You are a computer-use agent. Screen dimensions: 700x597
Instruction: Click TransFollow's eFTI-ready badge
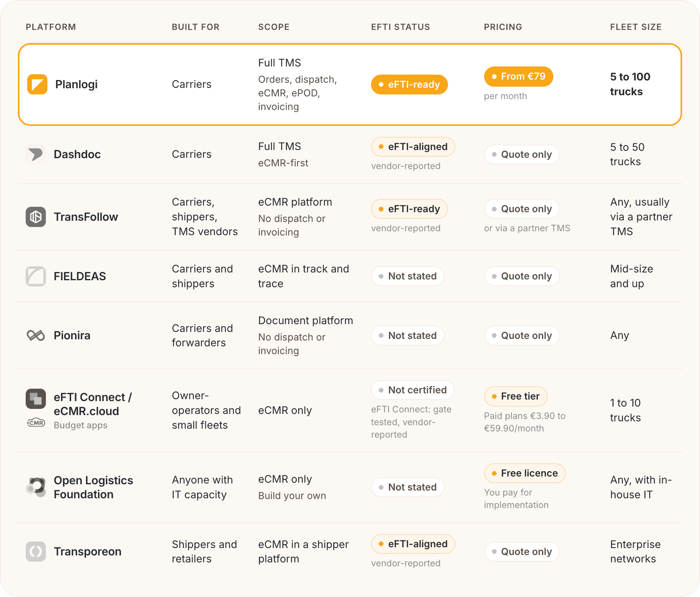click(409, 209)
